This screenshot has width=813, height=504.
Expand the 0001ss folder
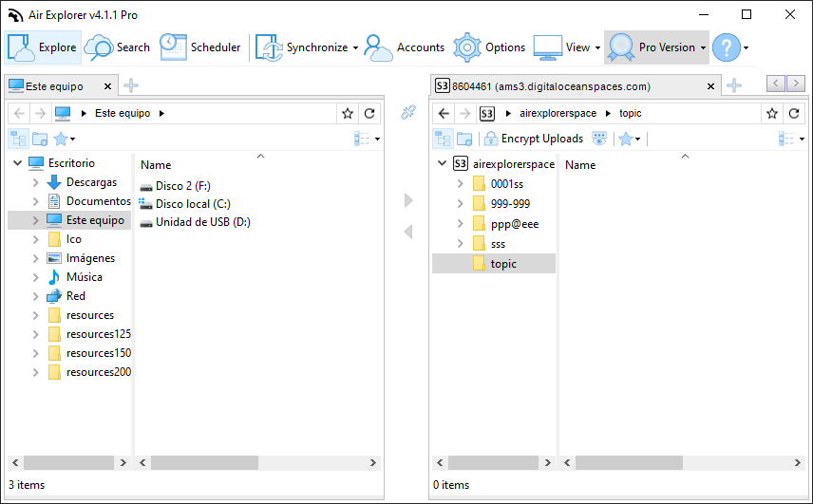click(x=460, y=184)
